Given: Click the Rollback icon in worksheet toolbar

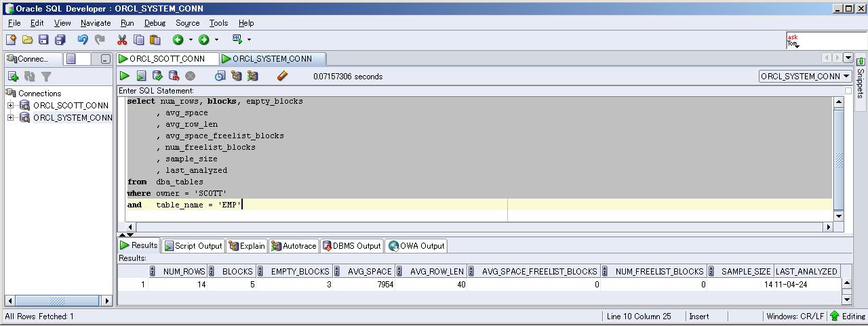Looking at the screenshot, I should pos(174,77).
